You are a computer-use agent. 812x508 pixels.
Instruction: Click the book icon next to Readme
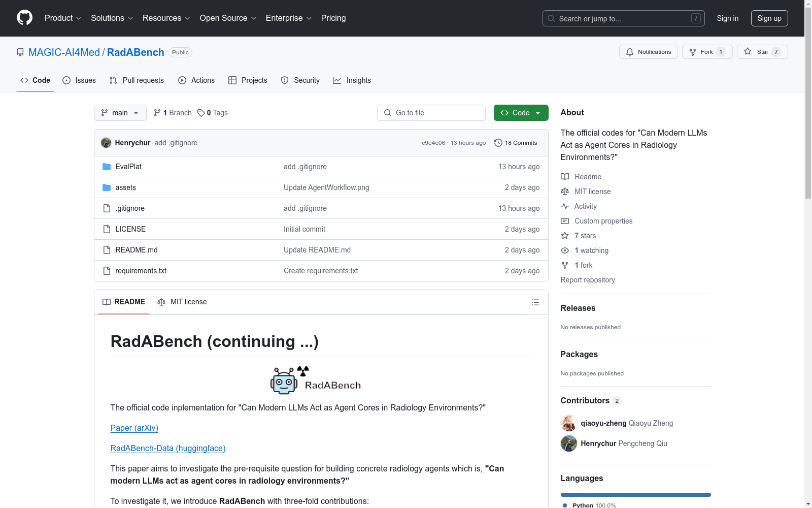point(565,177)
